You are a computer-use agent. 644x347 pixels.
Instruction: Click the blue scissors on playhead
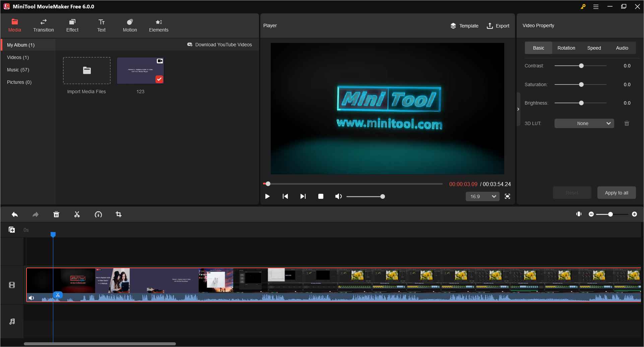click(58, 295)
